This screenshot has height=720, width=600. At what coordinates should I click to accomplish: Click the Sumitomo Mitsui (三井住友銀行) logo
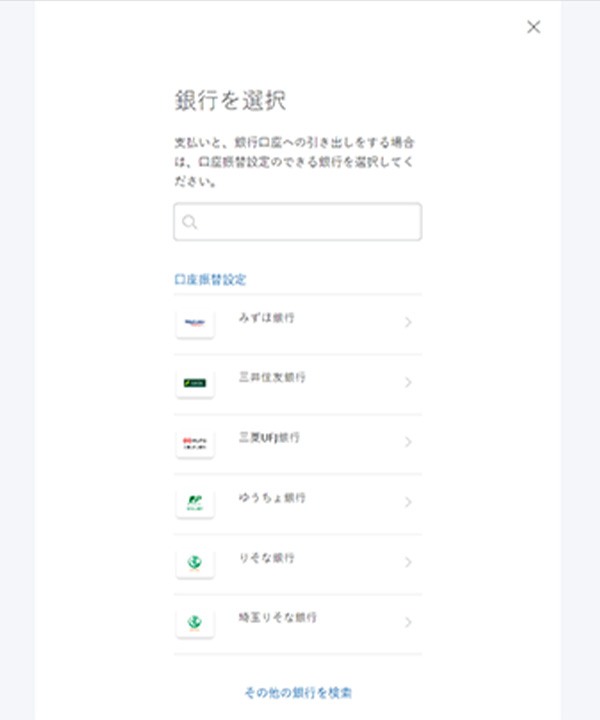click(x=195, y=383)
